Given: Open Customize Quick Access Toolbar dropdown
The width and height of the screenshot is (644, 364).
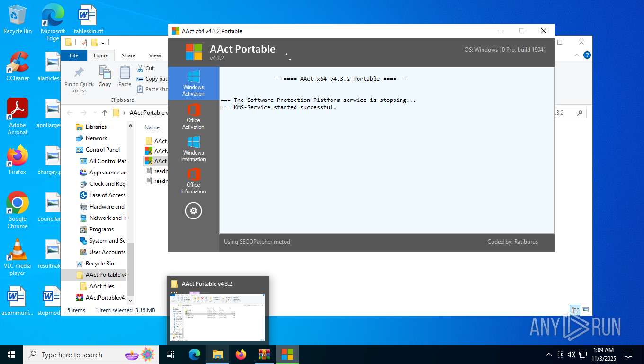Looking at the screenshot, I should (x=103, y=43).
